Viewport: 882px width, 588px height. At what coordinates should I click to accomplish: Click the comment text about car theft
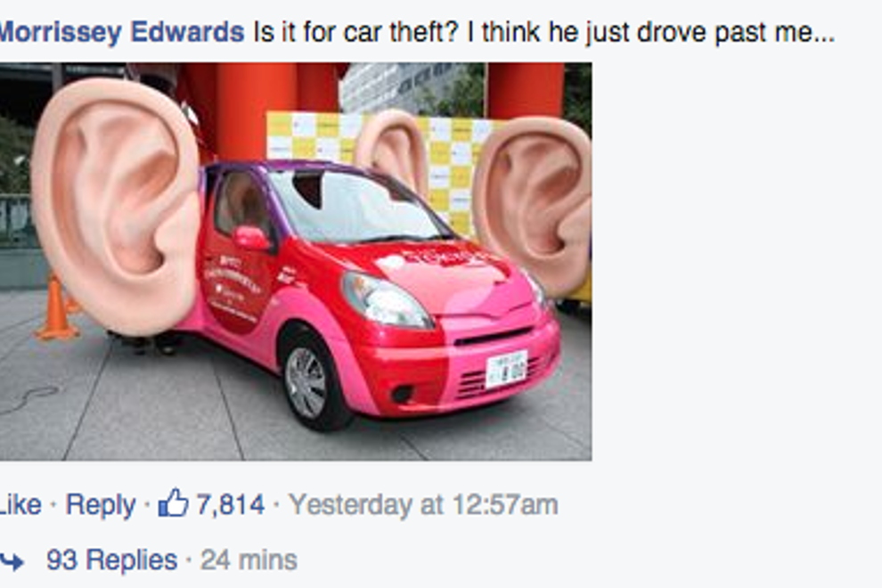544,32
